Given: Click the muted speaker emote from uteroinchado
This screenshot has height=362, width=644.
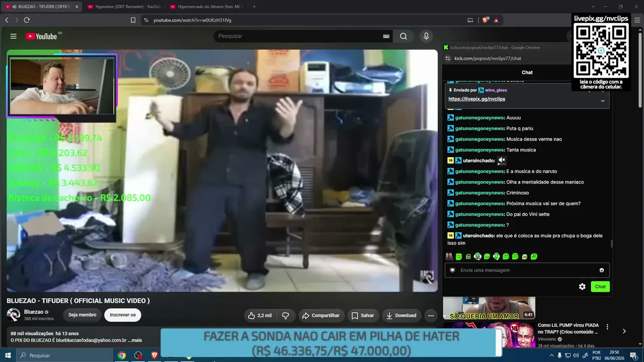Looking at the screenshot, I should pos(502,160).
